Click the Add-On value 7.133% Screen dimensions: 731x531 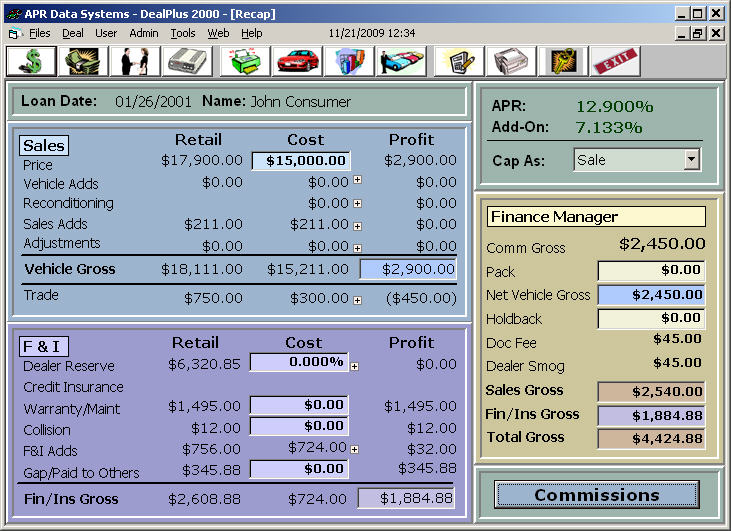pyautogui.click(x=609, y=127)
